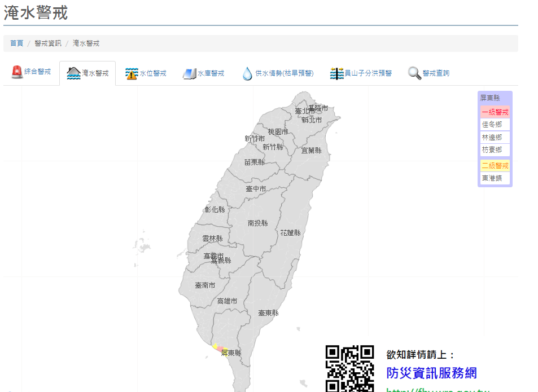Click the 防災資訊服務網 link
538x392 pixels.
pyautogui.click(x=432, y=373)
